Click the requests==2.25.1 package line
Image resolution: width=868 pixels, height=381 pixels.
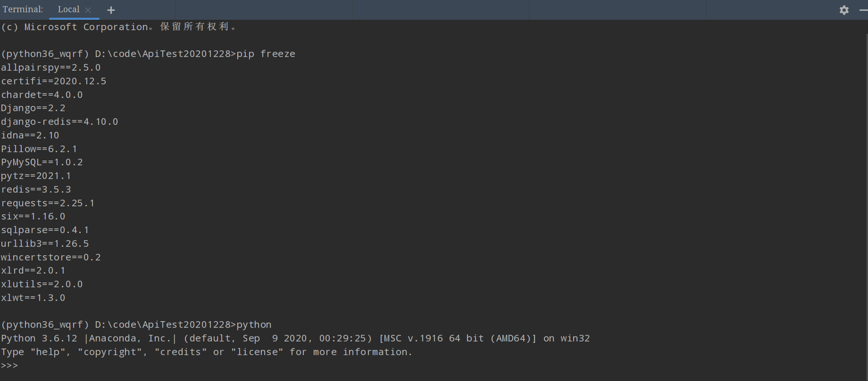48,203
